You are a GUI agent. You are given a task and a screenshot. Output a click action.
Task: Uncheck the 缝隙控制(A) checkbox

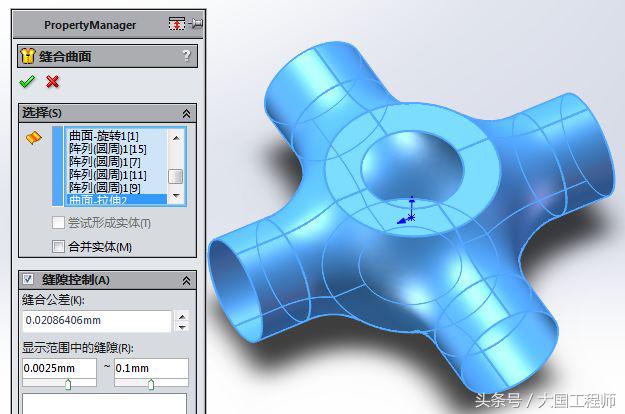(x=28, y=279)
